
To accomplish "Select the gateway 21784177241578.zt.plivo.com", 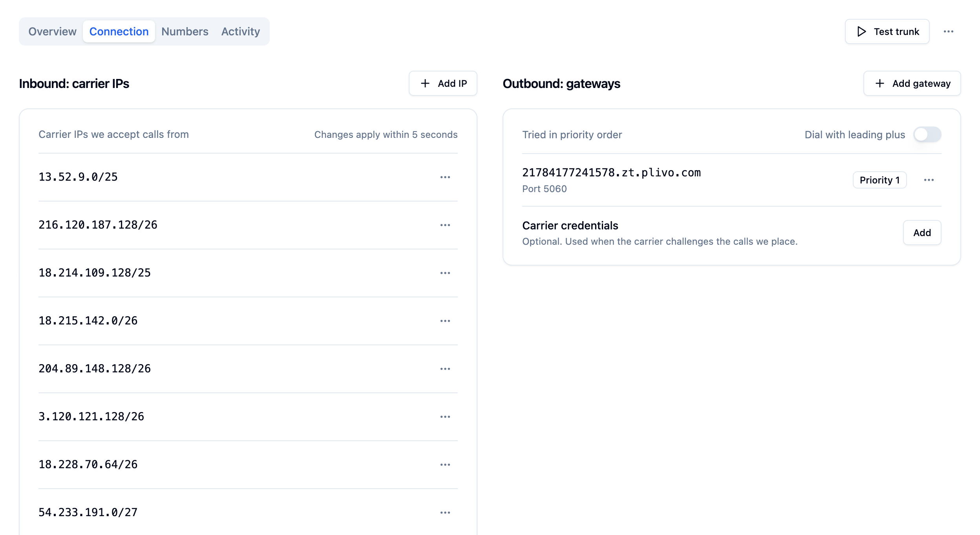I will tap(611, 172).
